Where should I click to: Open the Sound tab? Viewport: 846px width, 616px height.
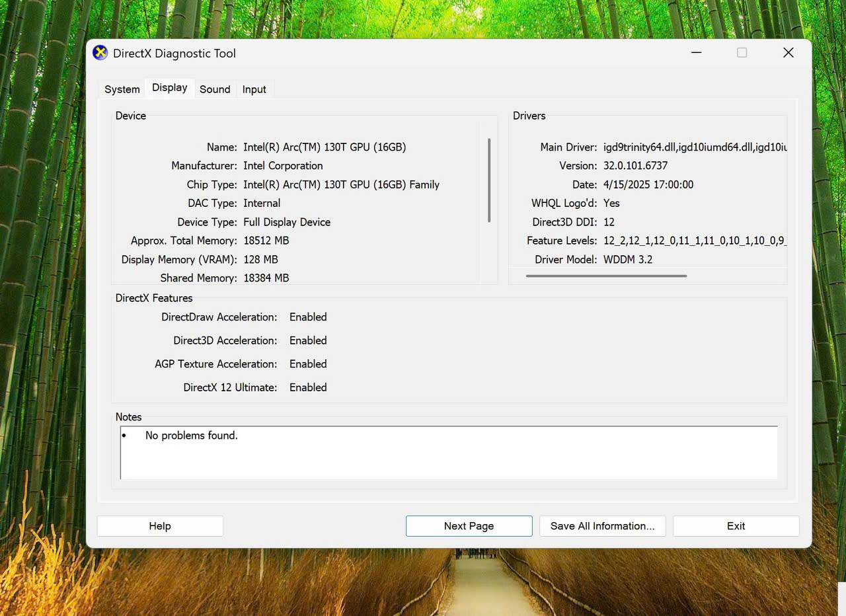point(215,89)
